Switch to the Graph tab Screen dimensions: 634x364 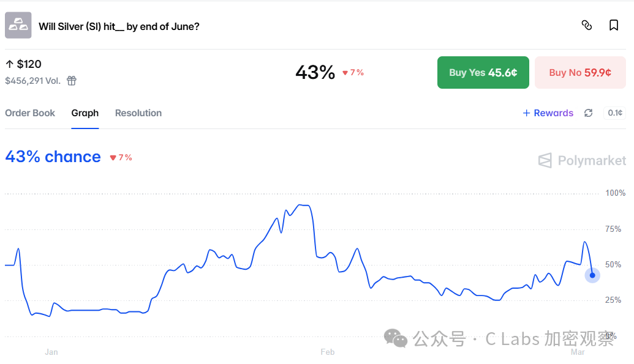tap(85, 113)
